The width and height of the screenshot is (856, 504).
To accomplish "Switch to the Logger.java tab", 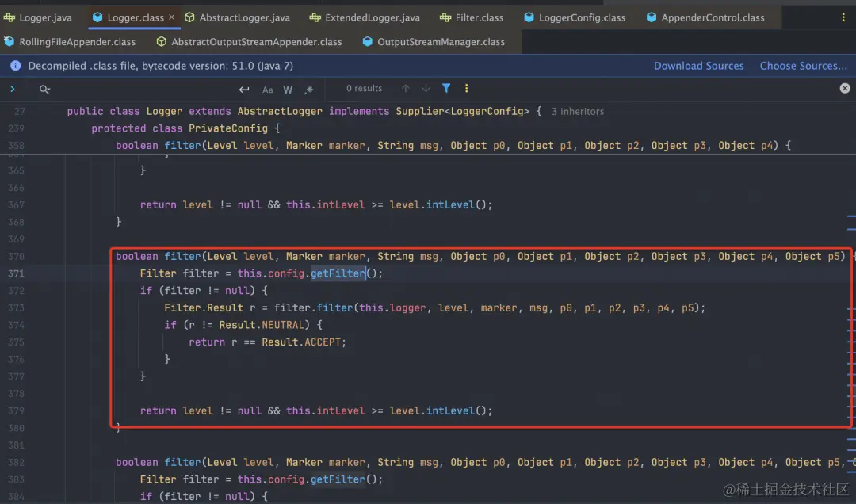I will 38,17.
